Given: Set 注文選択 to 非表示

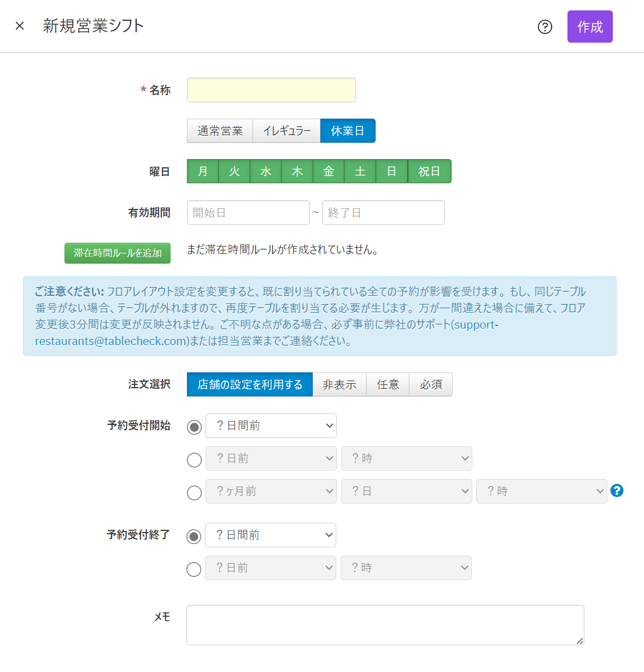Looking at the screenshot, I should 339,385.
